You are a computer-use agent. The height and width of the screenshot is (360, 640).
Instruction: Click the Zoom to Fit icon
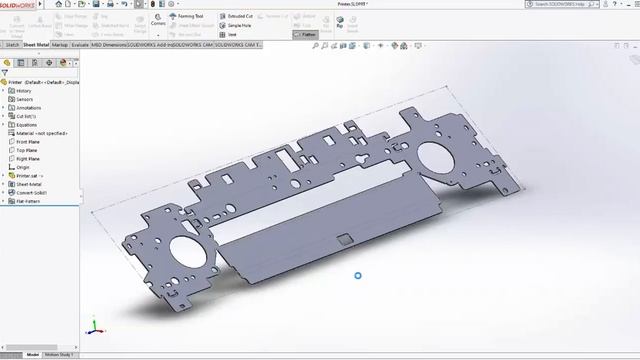point(316,46)
